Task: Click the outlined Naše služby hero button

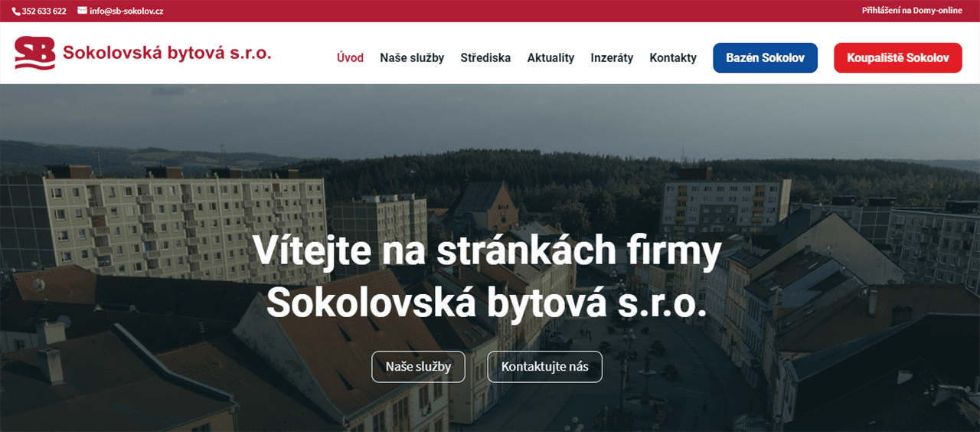Action: (x=418, y=366)
